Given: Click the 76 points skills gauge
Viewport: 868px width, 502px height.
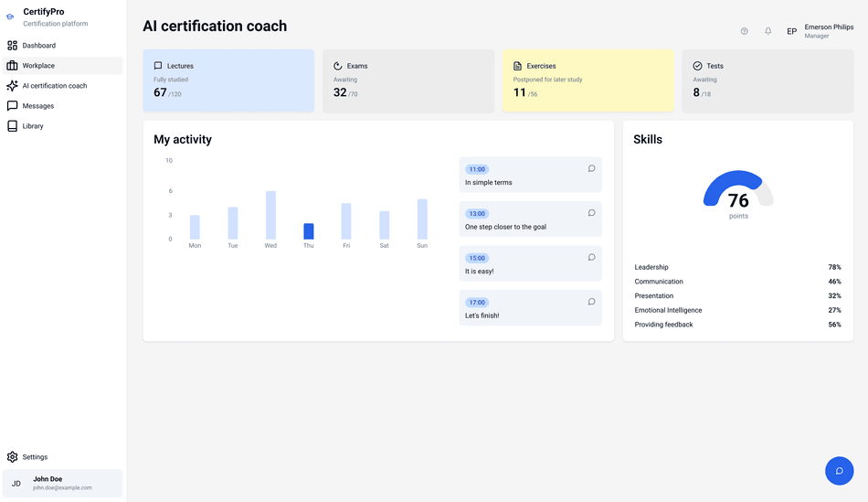Looking at the screenshot, I should pos(738,192).
